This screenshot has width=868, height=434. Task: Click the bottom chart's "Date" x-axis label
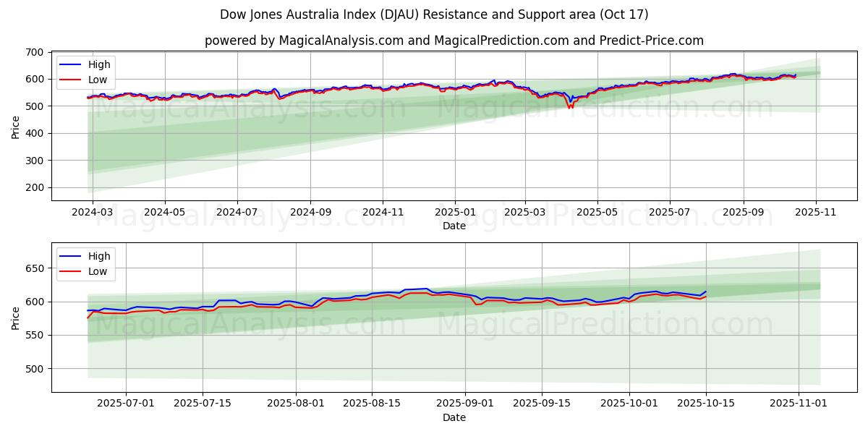(454, 417)
